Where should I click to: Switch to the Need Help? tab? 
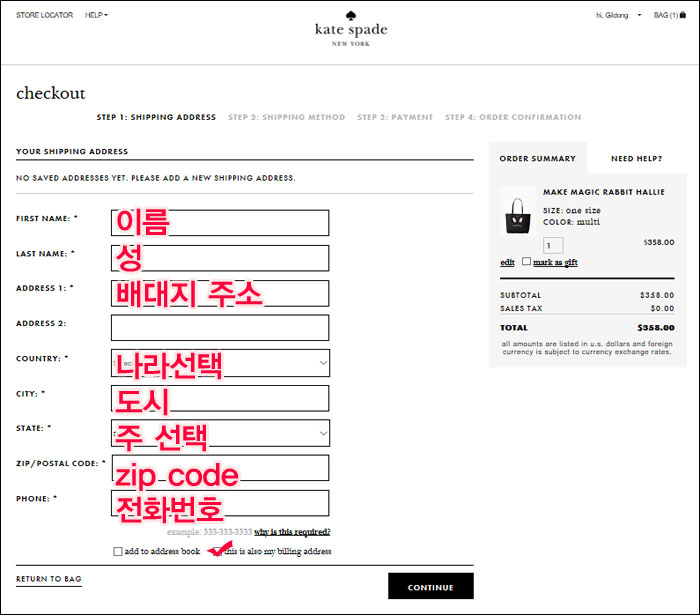pos(636,158)
